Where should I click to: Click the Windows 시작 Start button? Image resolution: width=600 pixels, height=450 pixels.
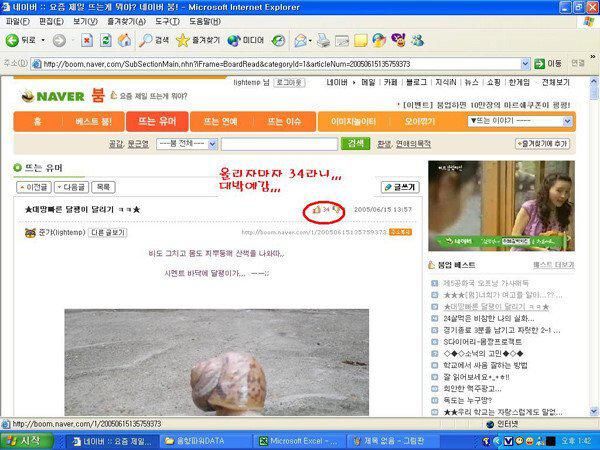[26, 441]
